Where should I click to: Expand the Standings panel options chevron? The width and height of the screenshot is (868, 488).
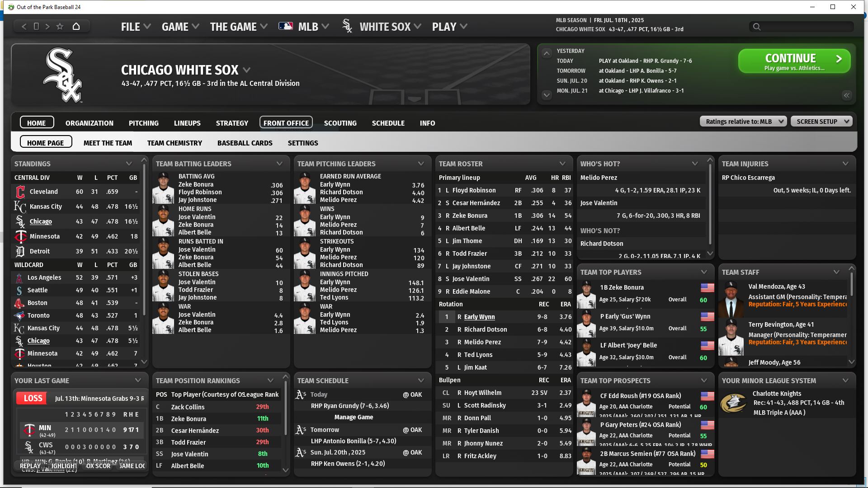(x=129, y=164)
